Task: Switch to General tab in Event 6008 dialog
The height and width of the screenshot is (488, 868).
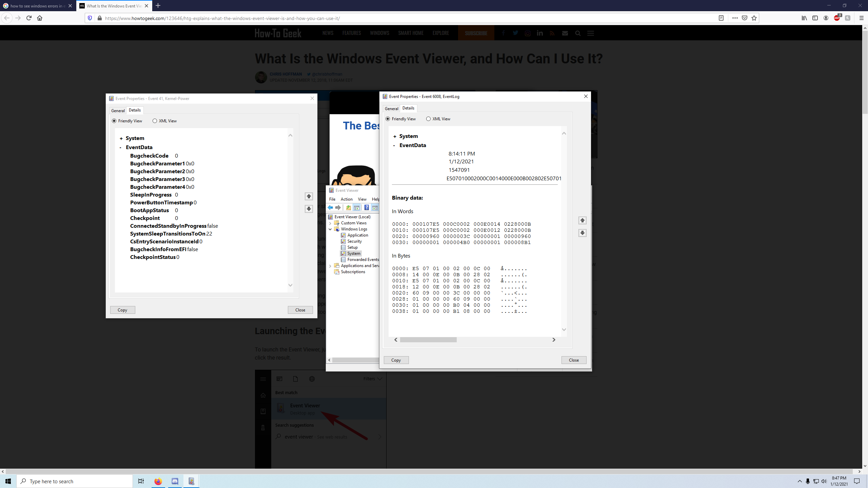Action: pos(392,108)
